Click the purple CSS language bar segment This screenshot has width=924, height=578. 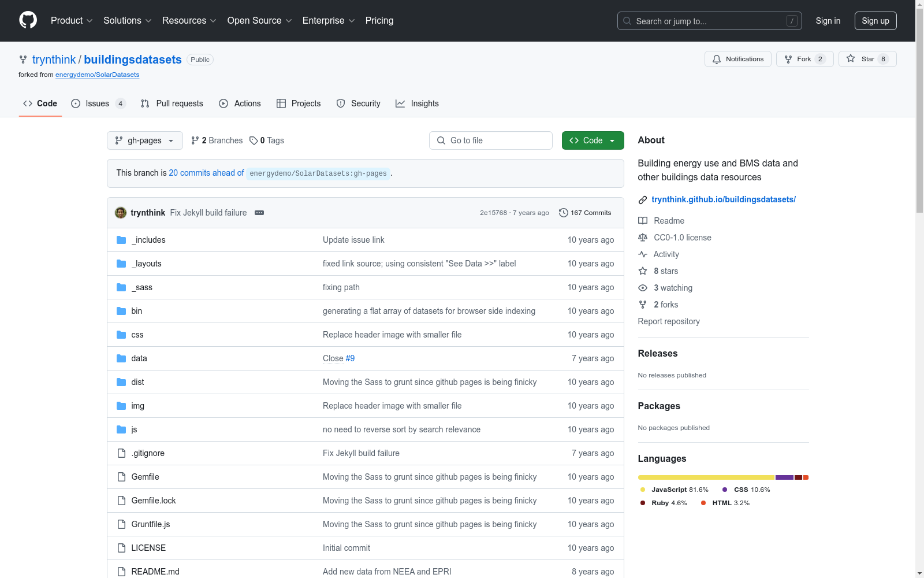coord(784,477)
